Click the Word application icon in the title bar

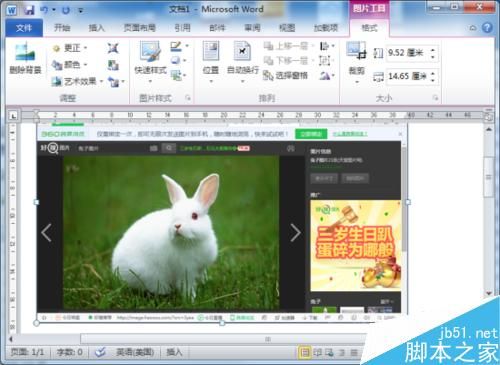12,10
